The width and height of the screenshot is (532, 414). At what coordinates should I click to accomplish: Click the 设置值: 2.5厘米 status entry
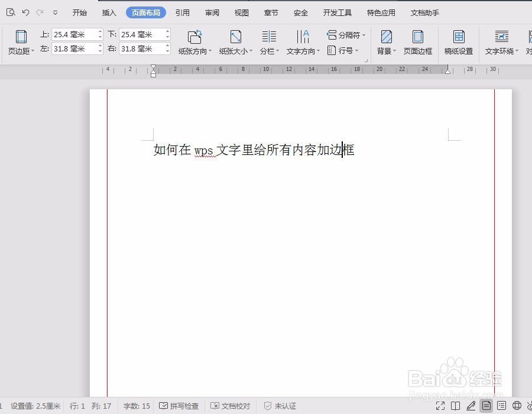pos(35,406)
